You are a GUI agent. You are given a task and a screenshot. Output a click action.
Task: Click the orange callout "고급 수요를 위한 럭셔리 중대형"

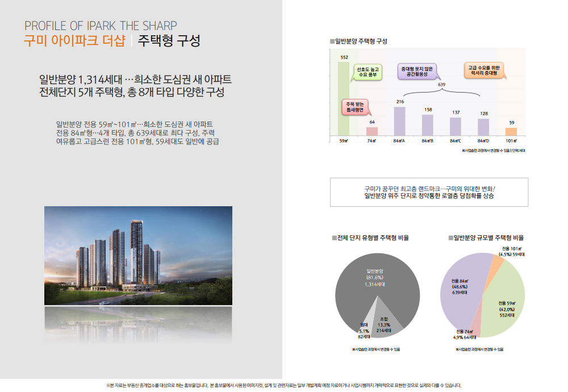[483, 70]
